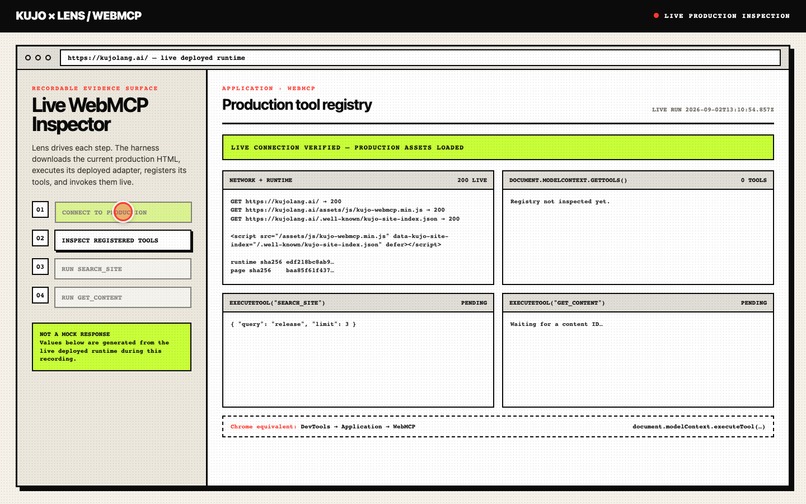Click the GET https://kujolang.ai/ → 200 line
The width and height of the screenshot is (806, 504).
coord(286,202)
